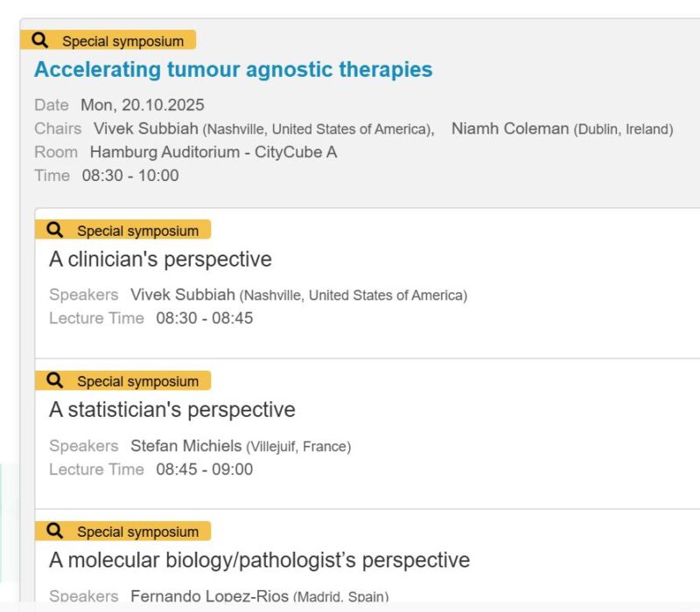Viewport: 700px width, 612px height.
Task: Click speaker Fernando Lopez-Rios
Action: pyautogui.click(x=209, y=596)
